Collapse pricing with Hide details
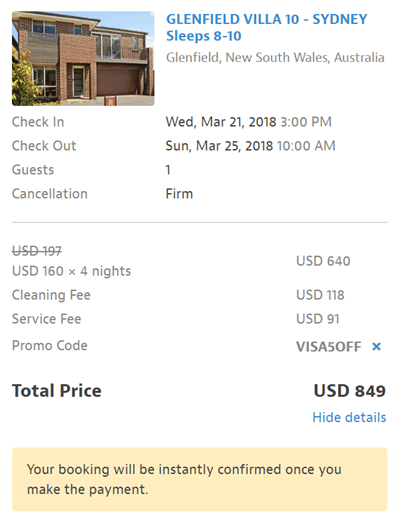 (349, 417)
